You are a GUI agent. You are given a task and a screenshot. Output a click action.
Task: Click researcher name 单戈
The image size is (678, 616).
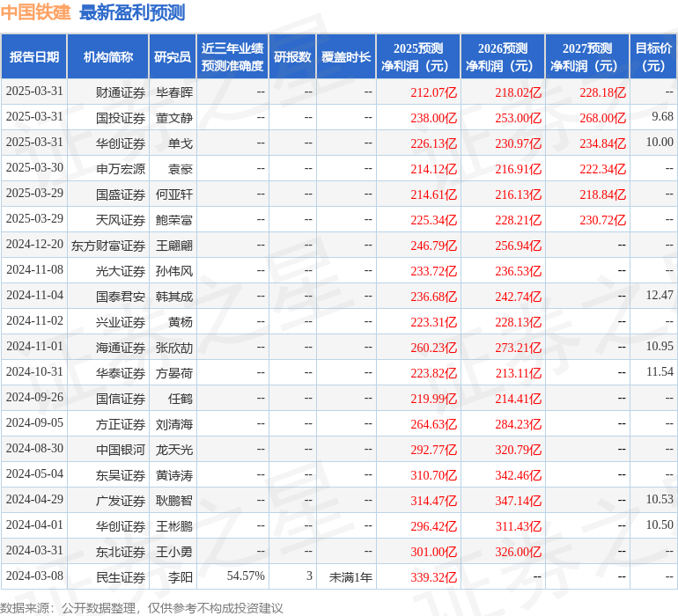pyautogui.click(x=181, y=143)
